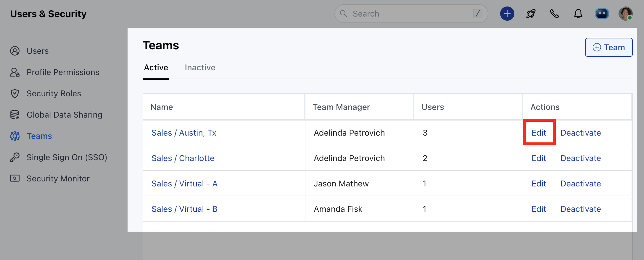This screenshot has width=644, height=260.
Task: Edit the Sales / Austin, Tx team
Action: (x=539, y=133)
